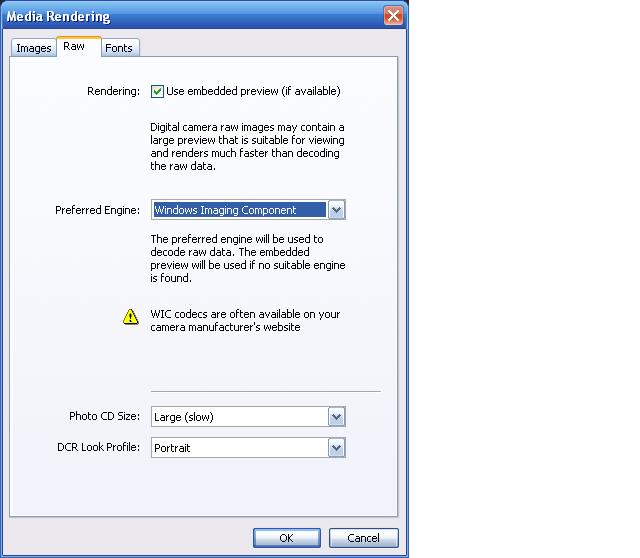Click the yellow warning icon
640x558 pixels.
[x=131, y=317]
